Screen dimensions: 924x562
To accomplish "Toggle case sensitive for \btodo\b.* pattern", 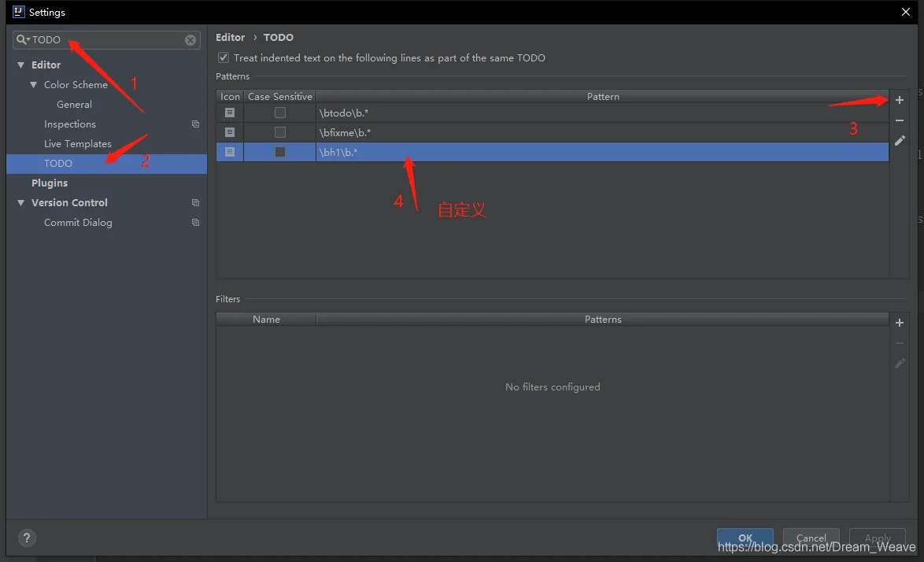I will [280, 113].
